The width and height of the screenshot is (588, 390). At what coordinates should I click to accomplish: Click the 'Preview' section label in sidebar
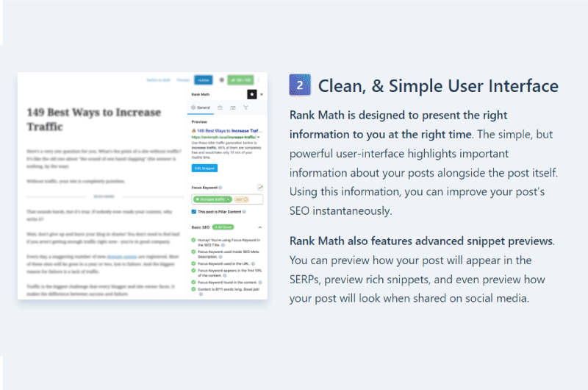(x=199, y=122)
